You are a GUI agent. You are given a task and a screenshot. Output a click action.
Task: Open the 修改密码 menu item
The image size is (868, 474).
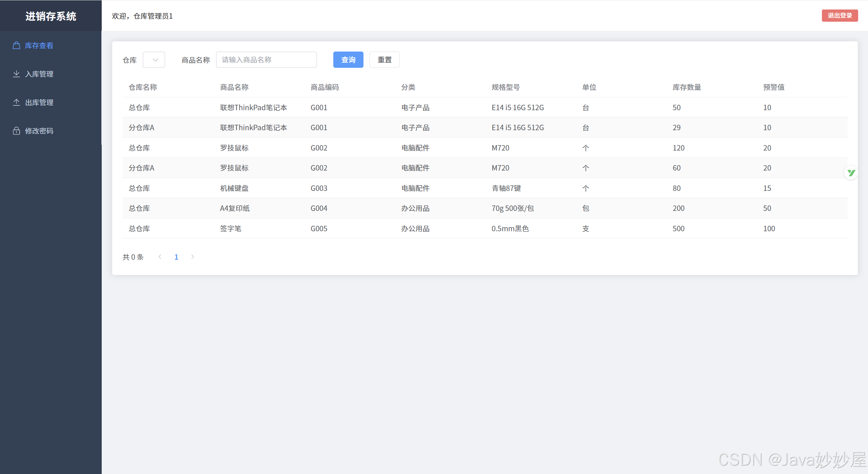(x=51, y=131)
